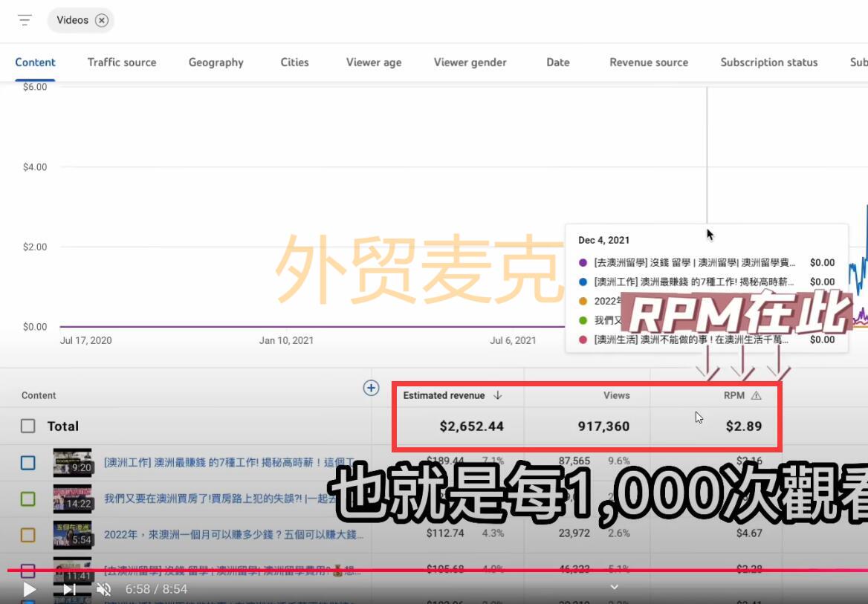Click the thumbnail with duration 14:22
868x604 pixels.
73,499
